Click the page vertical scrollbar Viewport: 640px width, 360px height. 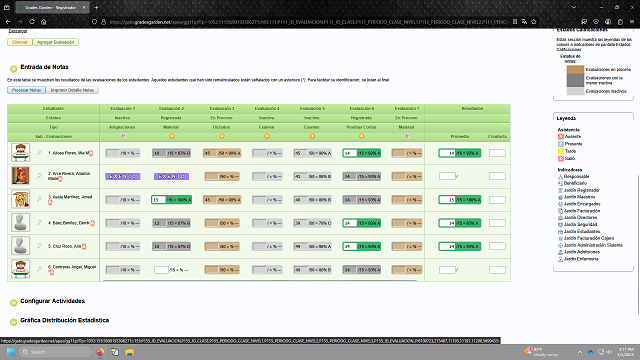tap(638, 245)
